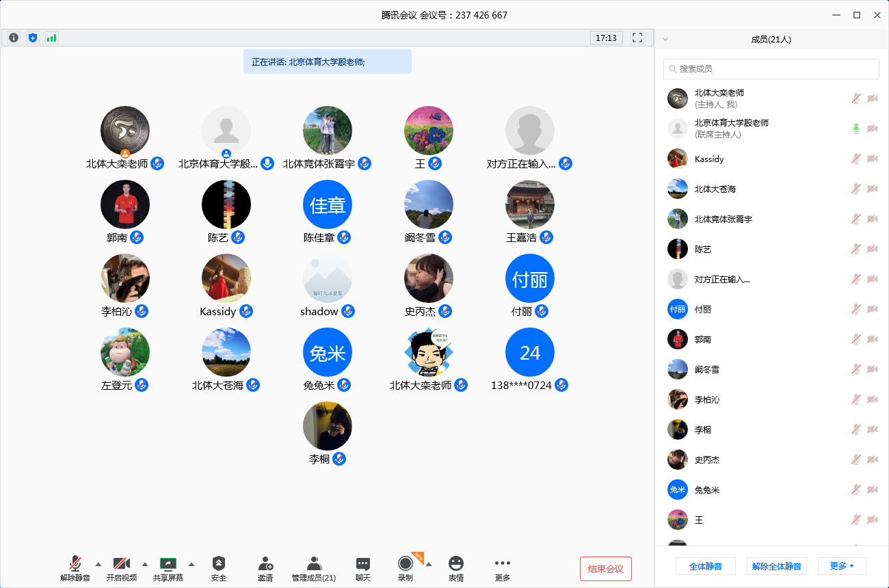Expand the audio options arrow beside 解除静音

[98, 564]
